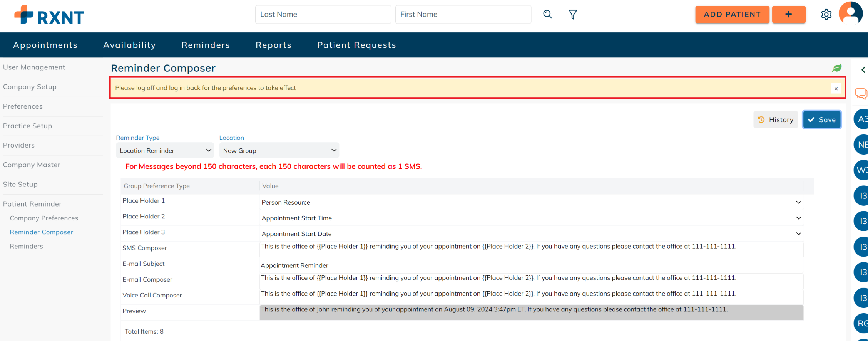
Task: Open Company Preferences in sidebar
Action: [44, 218]
